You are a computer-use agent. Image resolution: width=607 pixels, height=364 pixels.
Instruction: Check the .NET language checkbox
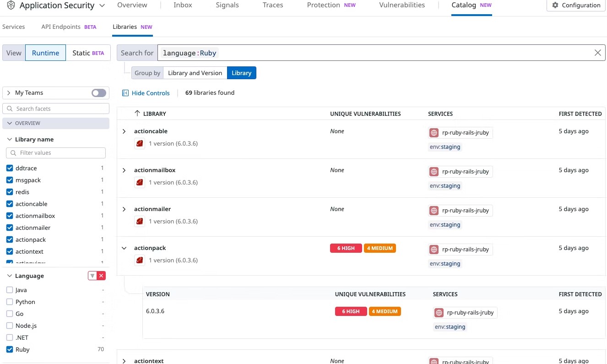click(x=10, y=337)
